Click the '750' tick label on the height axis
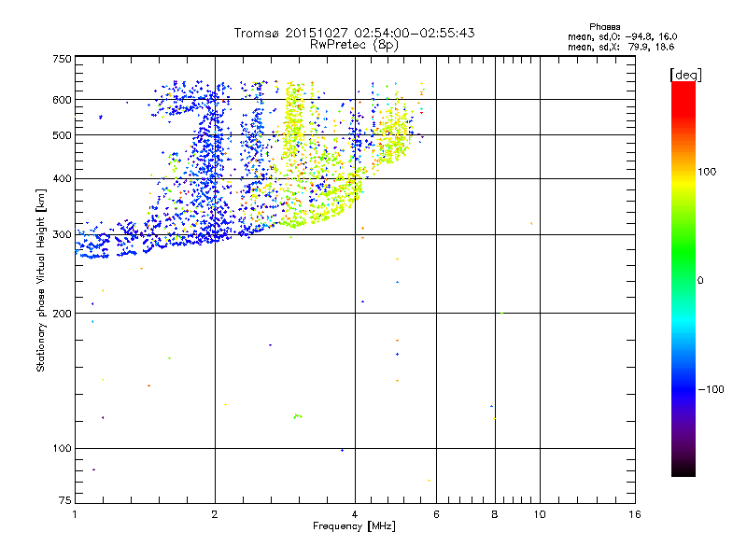 pos(62,59)
